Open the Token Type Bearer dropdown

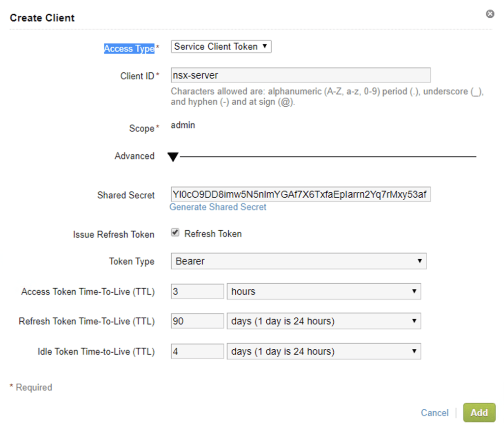298,261
